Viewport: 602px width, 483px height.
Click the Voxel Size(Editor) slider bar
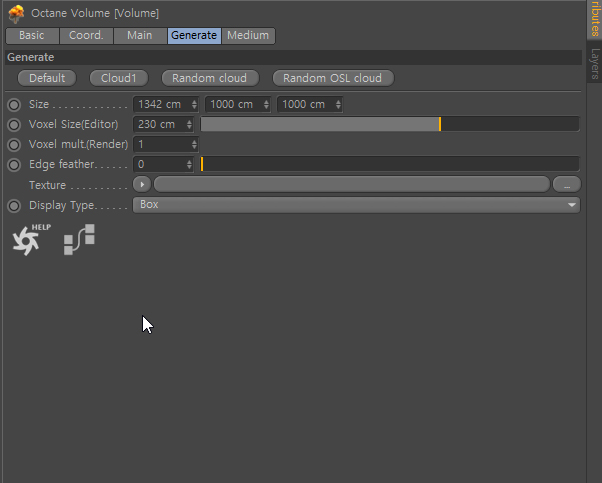(x=390, y=124)
